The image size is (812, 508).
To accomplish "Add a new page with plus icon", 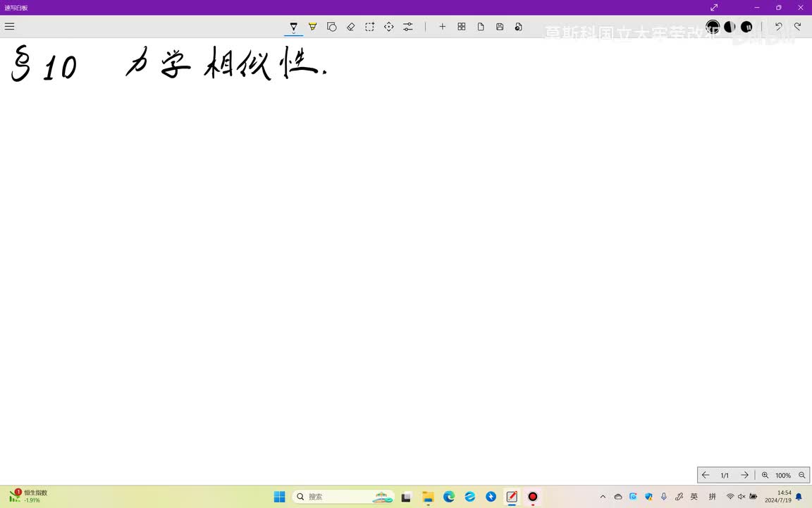I will click(442, 26).
